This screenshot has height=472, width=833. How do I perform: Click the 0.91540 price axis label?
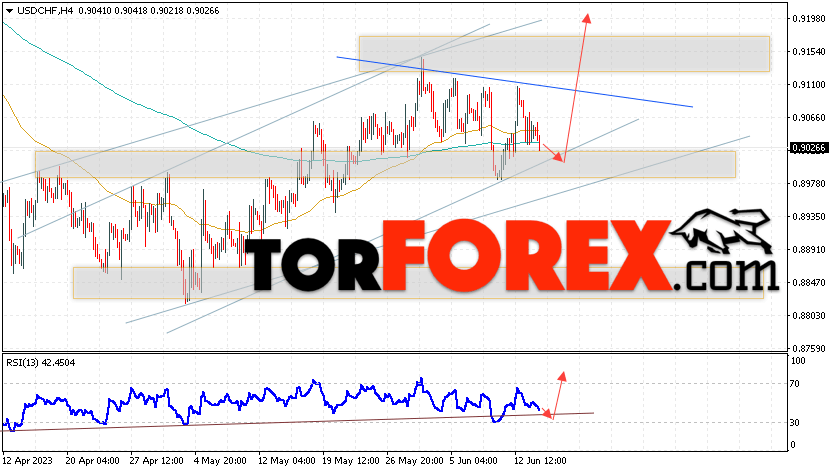[x=809, y=52]
